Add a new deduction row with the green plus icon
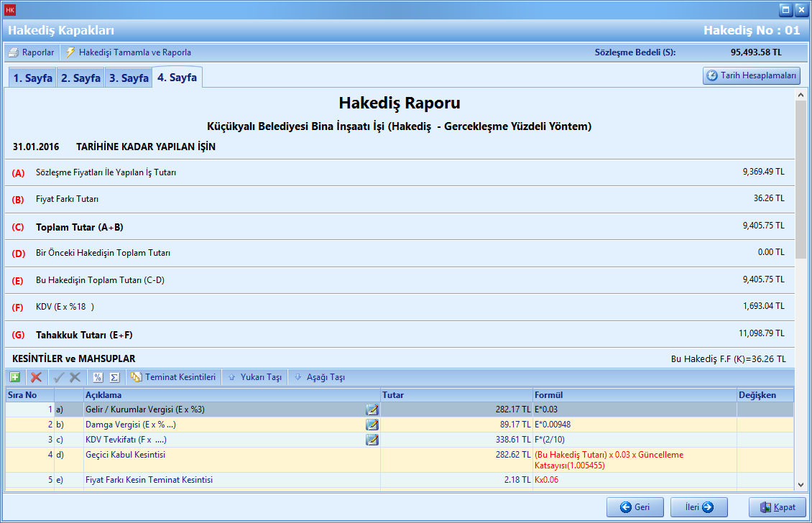The height and width of the screenshot is (523, 812). (x=15, y=376)
